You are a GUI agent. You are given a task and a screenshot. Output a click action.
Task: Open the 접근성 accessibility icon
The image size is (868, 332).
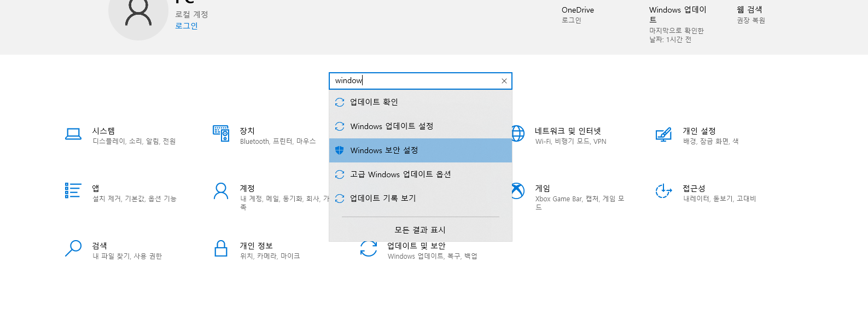click(x=663, y=191)
